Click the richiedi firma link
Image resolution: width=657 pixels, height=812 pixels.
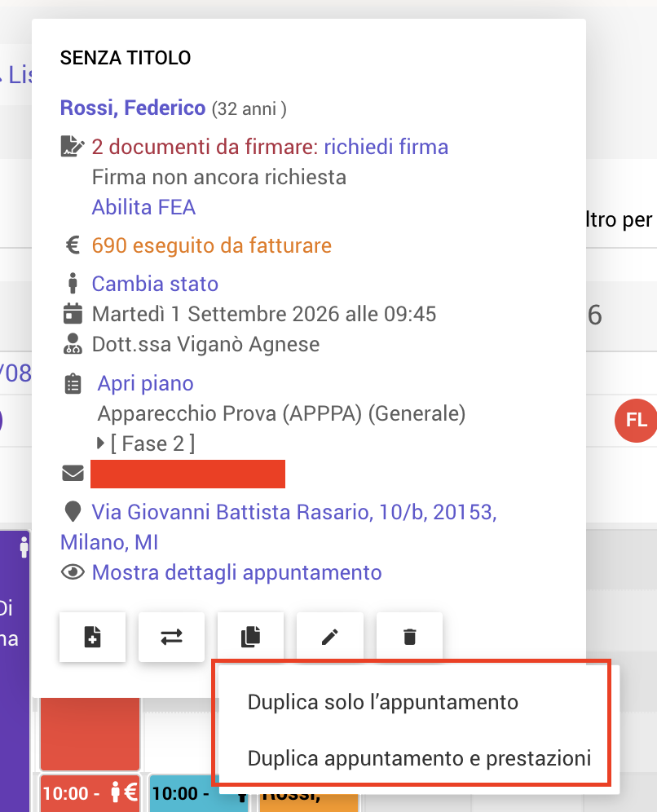coord(386,147)
